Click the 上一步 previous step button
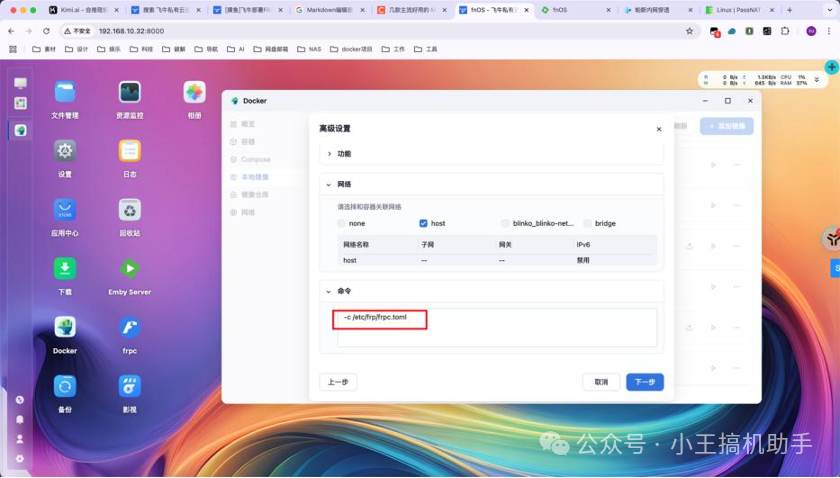This screenshot has width=840, height=478. tap(337, 382)
